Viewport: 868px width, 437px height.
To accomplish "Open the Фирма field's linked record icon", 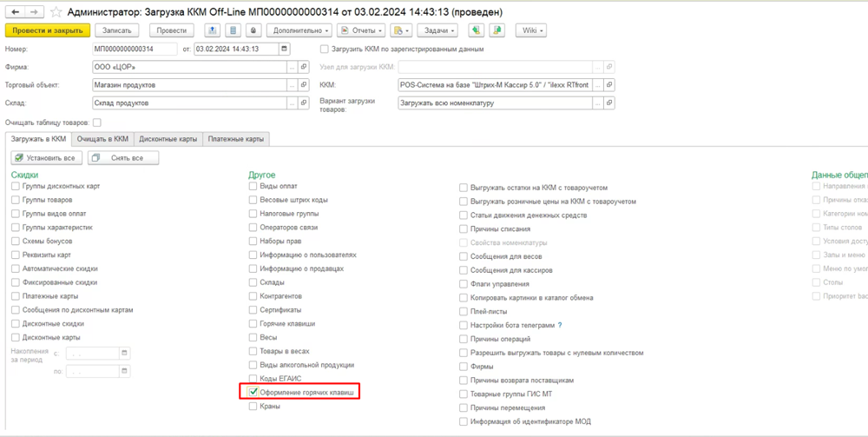I will [x=304, y=67].
